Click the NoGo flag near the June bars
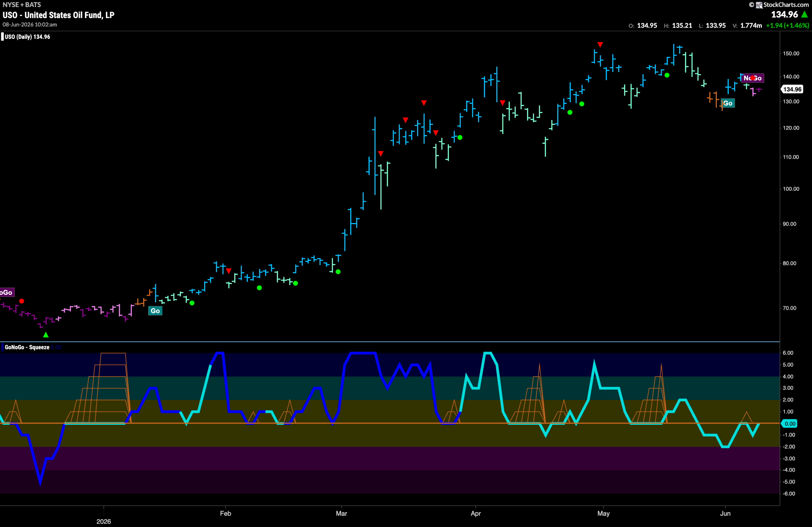 click(x=752, y=78)
